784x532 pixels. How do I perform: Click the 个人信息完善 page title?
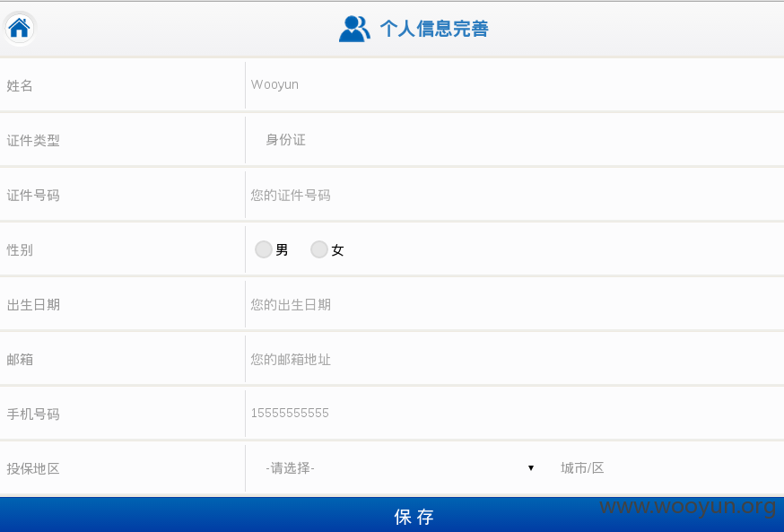click(x=434, y=29)
